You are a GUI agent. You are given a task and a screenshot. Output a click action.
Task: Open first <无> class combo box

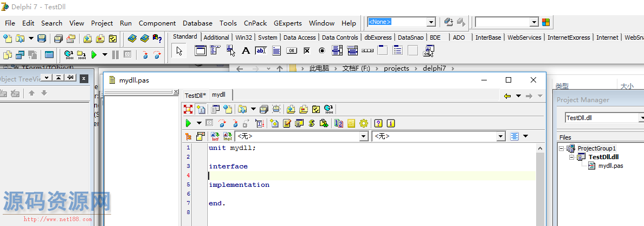[364, 136]
